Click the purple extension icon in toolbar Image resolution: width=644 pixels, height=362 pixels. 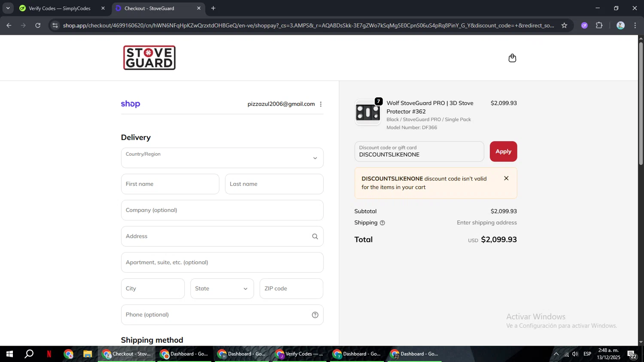click(x=584, y=25)
